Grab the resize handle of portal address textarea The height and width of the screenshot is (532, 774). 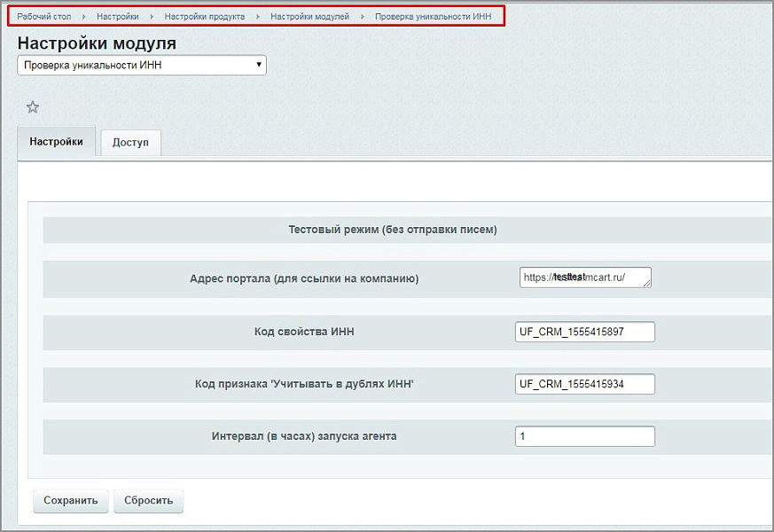(647, 284)
